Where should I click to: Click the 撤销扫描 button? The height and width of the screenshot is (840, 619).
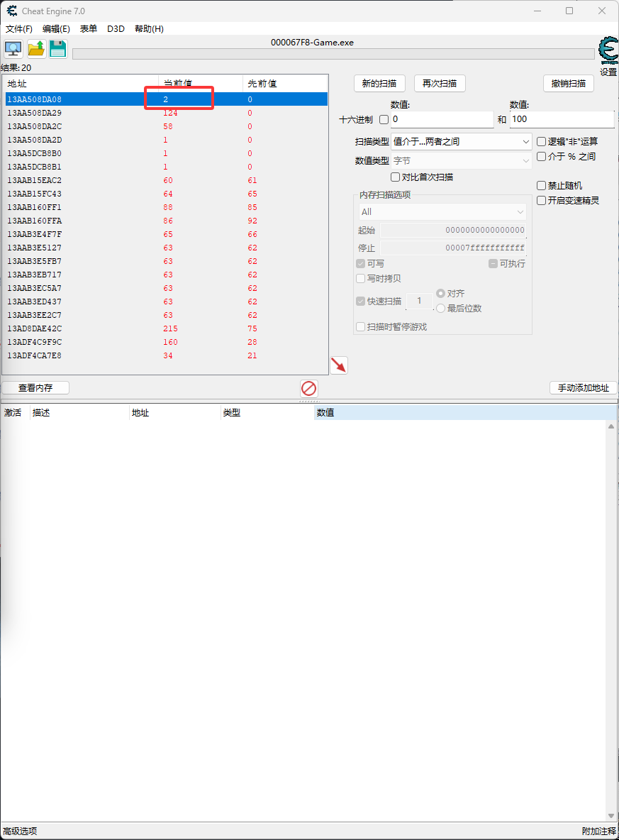click(x=569, y=84)
